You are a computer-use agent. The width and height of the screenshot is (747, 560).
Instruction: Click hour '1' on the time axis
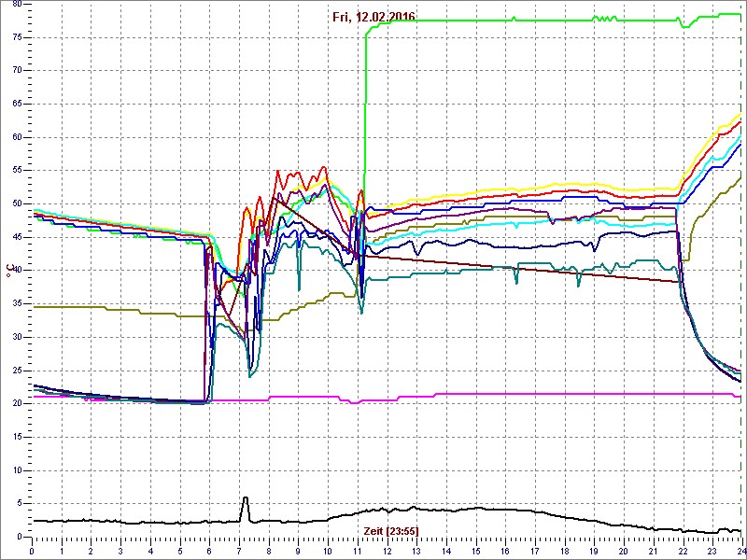[62, 551]
